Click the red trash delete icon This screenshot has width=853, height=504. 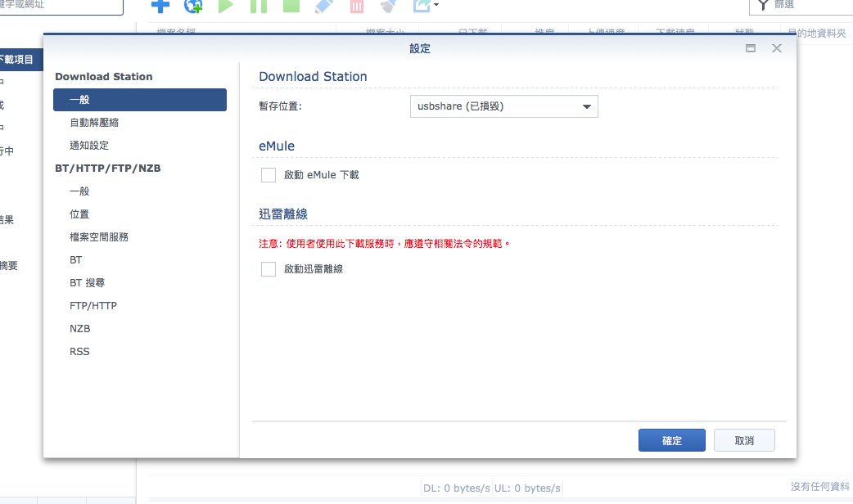(x=356, y=7)
